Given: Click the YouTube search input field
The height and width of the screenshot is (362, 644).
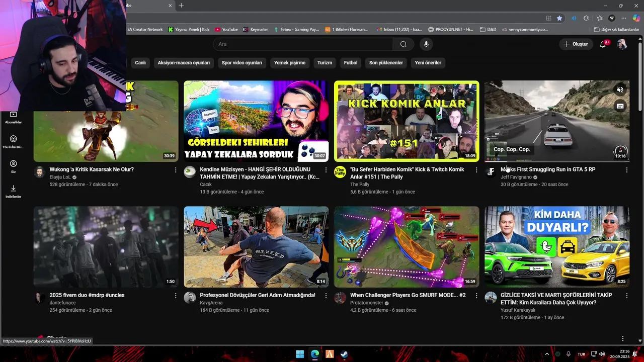Looking at the screenshot, I should click(303, 44).
